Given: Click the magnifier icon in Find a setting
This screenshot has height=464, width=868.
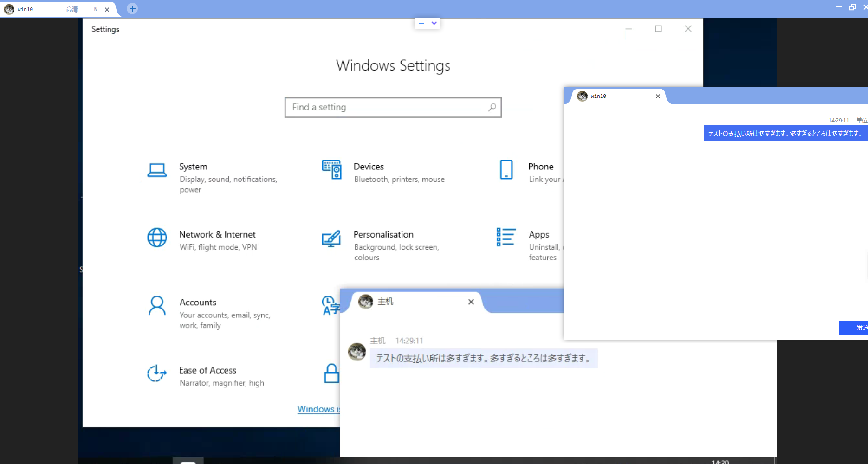Looking at the screenshot, I should (492, 107).
